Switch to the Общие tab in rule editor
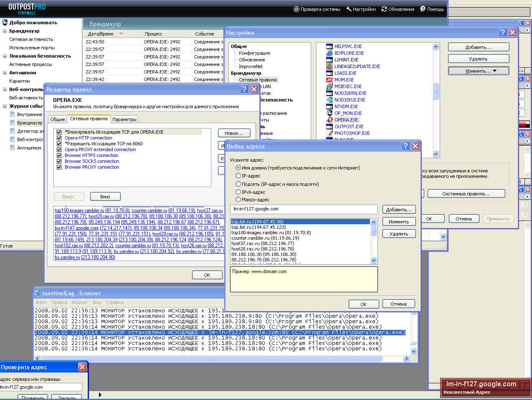Screen dimensions: 532x400 point(57,119)
